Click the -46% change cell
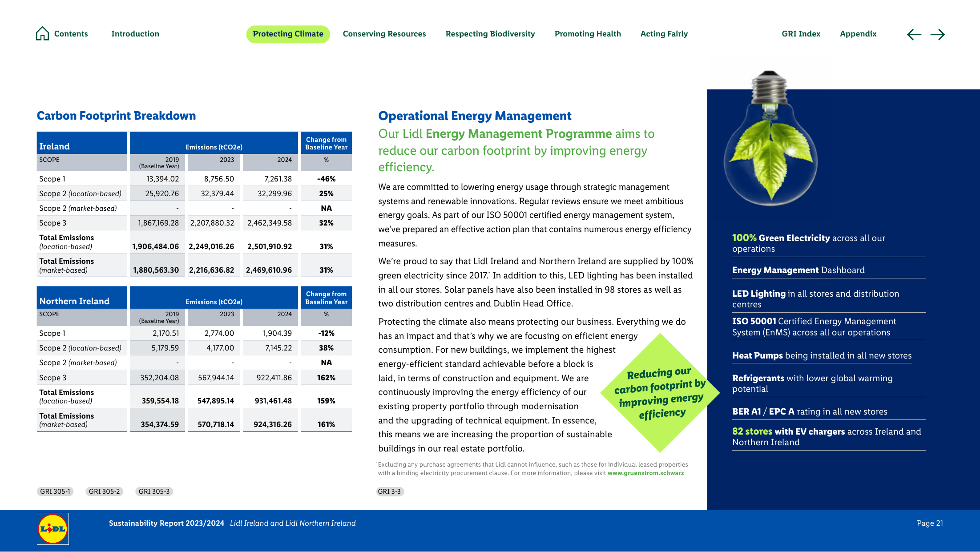 coord(326,179)
